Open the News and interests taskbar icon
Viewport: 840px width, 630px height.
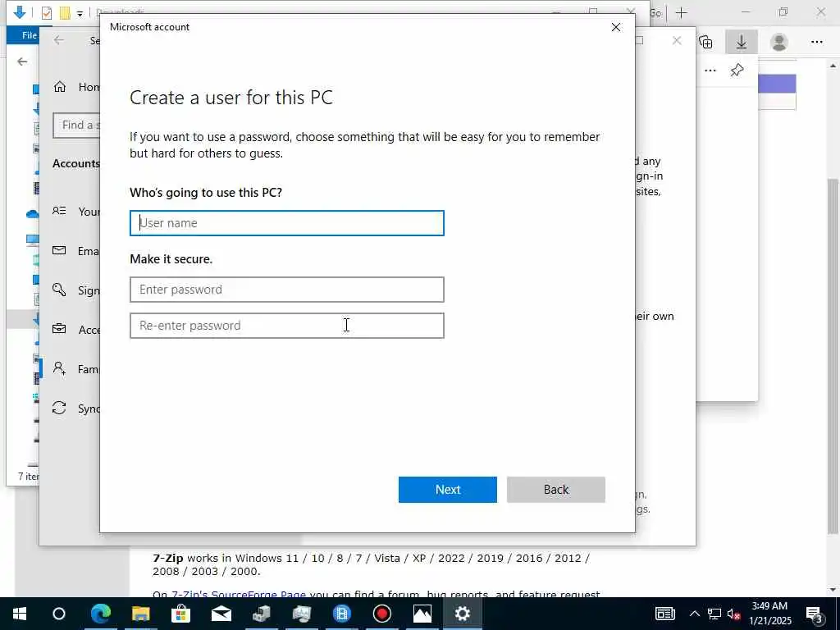click(x=664, y=614)
